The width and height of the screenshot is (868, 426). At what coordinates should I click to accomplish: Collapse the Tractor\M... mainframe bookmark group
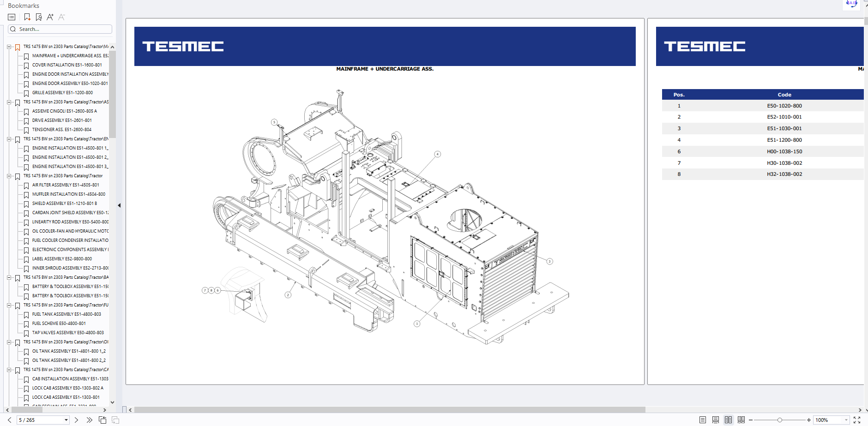click(9, 47)
